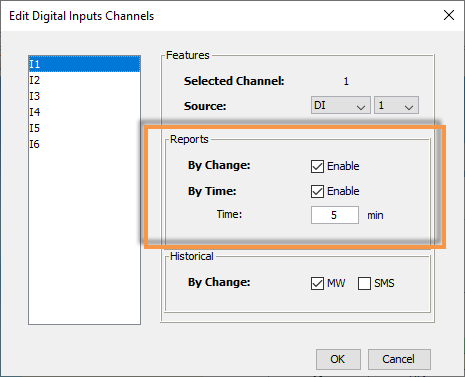Close the Edit Digital Inputs Channels dialog
The height and width of the screenshot is (377, 465).
(449, 15)
